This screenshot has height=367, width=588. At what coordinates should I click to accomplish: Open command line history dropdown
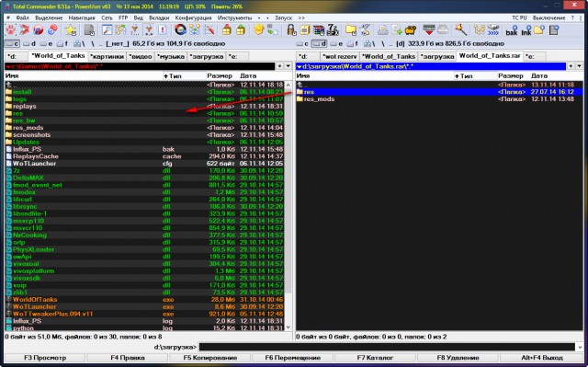pos(580,347)
